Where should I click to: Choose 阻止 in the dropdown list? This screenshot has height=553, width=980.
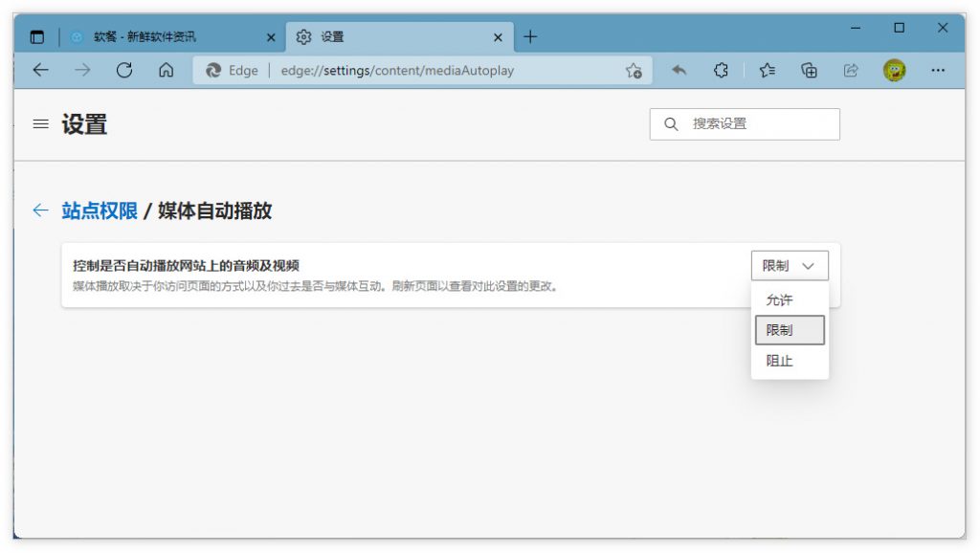point(779,361)
